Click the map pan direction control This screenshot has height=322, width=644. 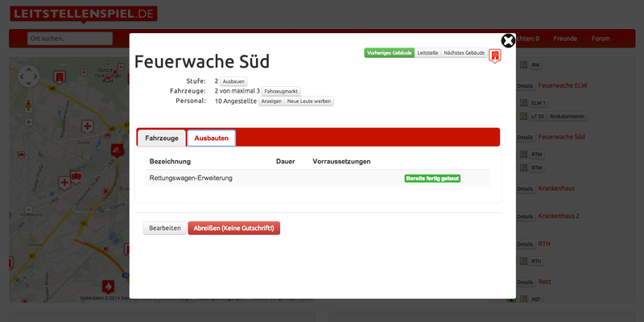[x=29, y=76]
